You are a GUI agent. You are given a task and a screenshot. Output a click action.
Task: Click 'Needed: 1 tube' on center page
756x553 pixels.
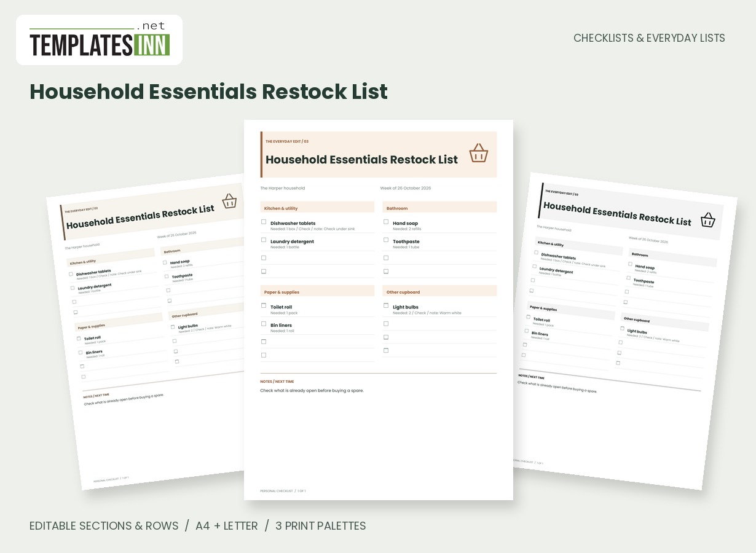(406, 247)
